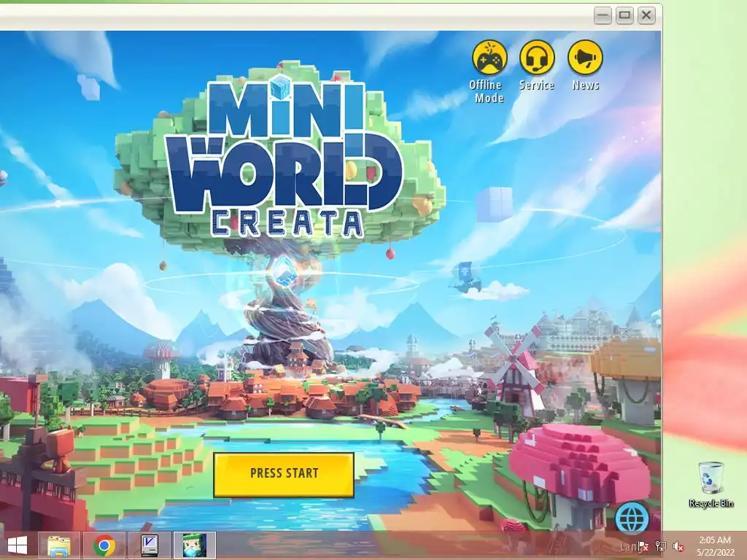Click the muted volume tray icon
Screen dimensions: 747x560
[678, 546]
